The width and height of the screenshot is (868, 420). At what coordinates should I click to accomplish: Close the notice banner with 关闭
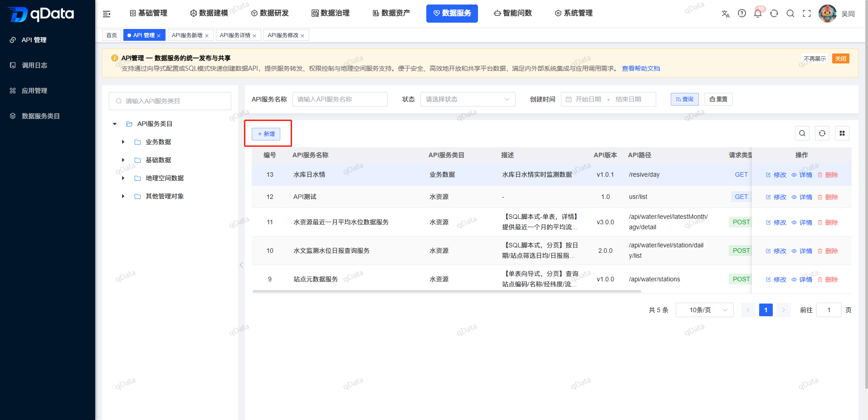841,58
